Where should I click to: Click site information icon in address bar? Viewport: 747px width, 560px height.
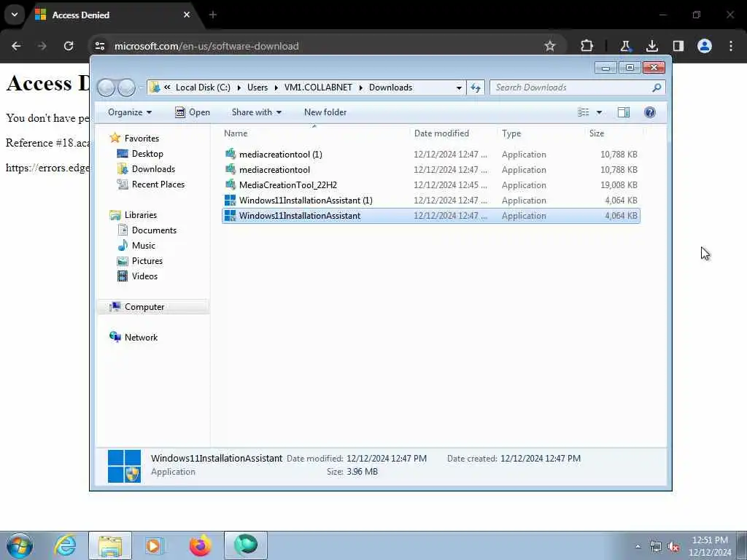coord(100,46)
